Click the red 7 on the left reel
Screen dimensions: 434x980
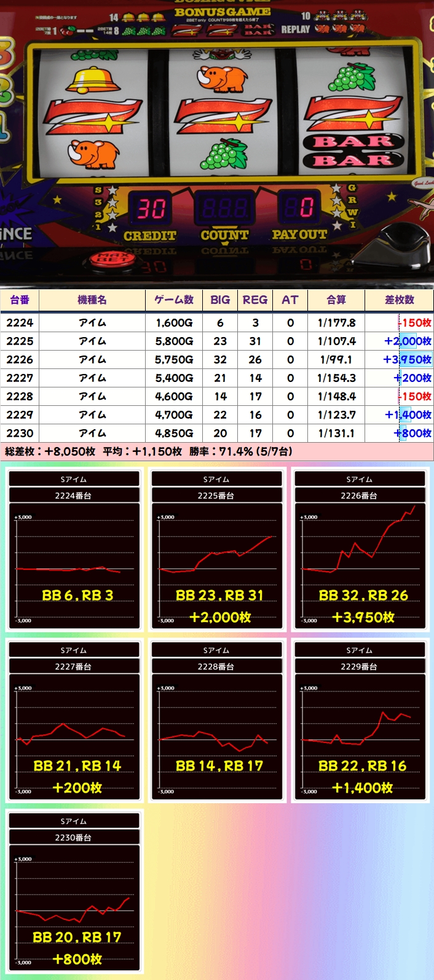click(91, 117)
